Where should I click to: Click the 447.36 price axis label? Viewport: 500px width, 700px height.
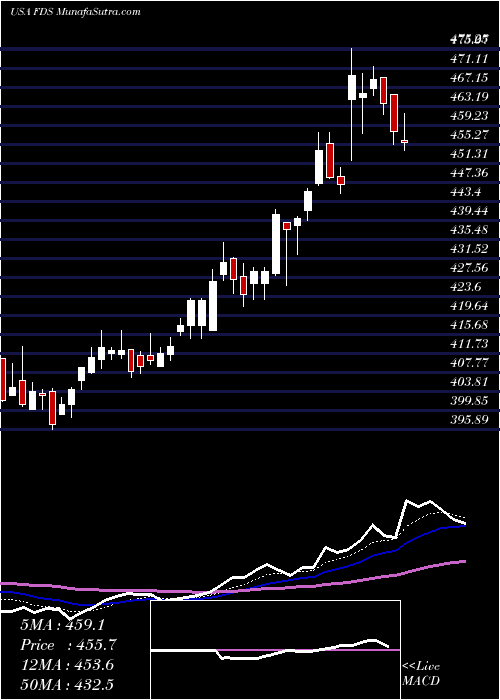(x=468, y=172)
